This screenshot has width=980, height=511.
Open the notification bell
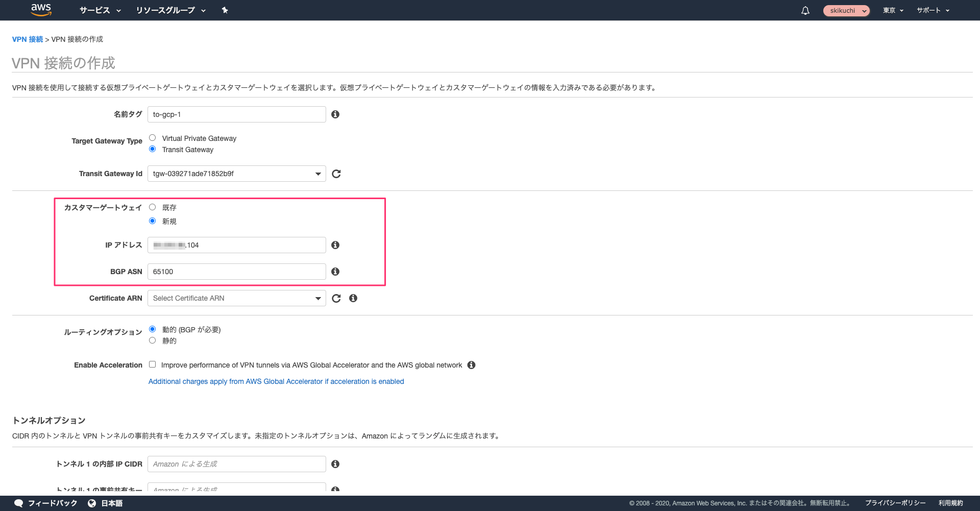[x=805, y=10]
